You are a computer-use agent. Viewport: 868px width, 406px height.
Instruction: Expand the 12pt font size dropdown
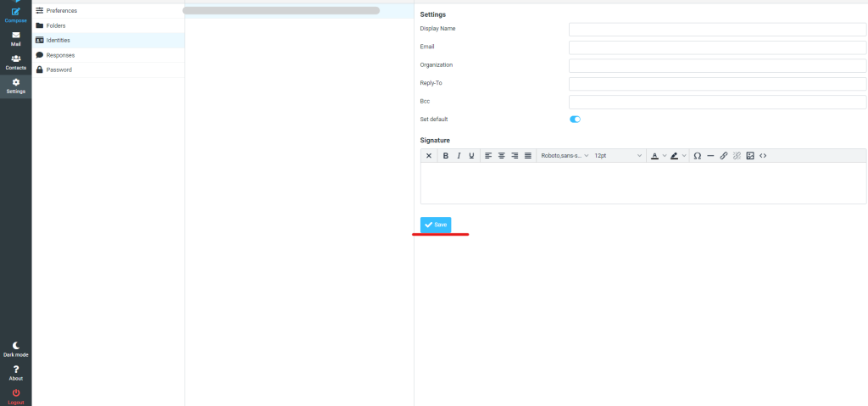617,156
